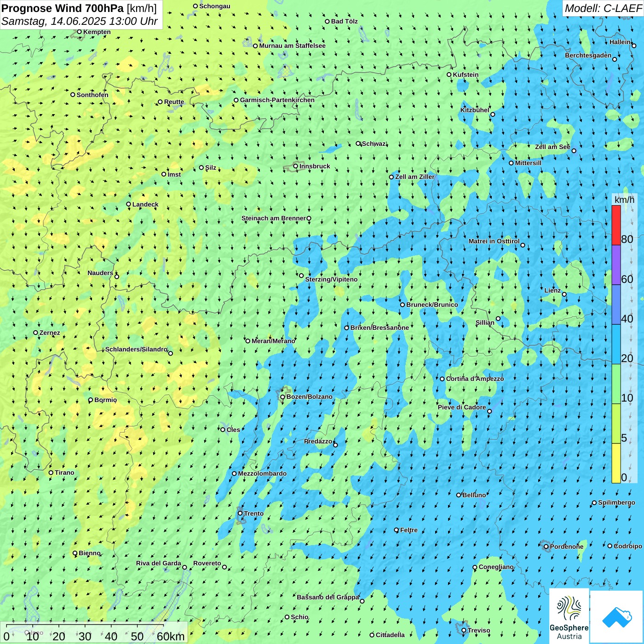Click the 'Zell am See' label
644x644 pixels.
552,147
